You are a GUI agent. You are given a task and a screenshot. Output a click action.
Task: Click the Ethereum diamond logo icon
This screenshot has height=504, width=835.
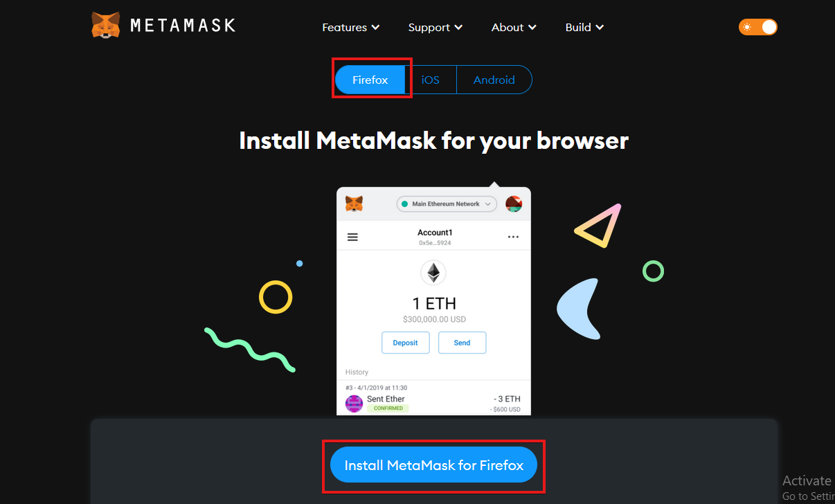[433, 273]
